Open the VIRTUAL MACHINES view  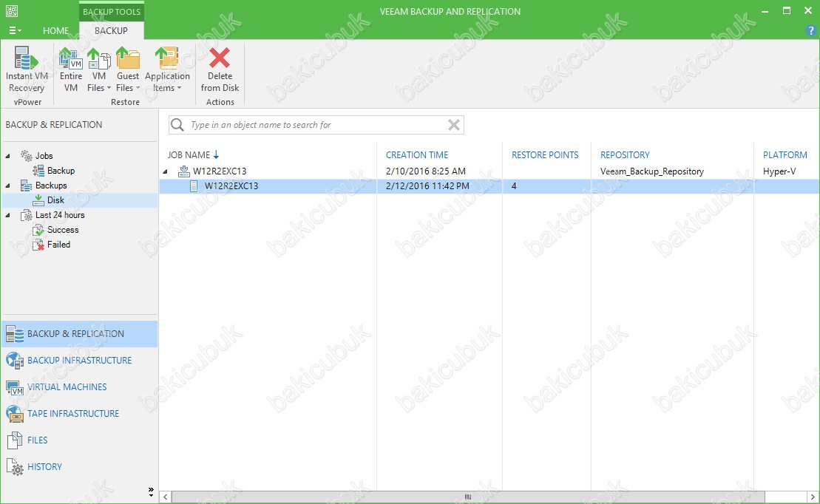coord(80,387)
